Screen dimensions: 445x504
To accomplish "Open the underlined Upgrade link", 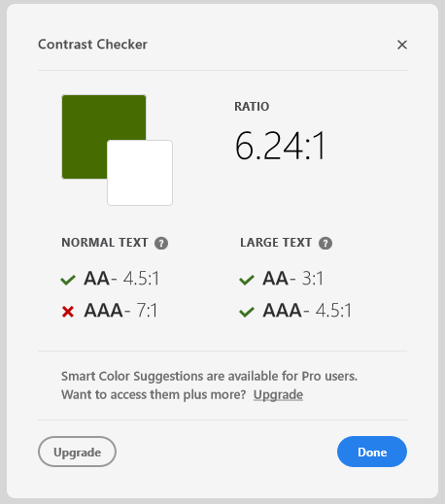I will point(278,394).
